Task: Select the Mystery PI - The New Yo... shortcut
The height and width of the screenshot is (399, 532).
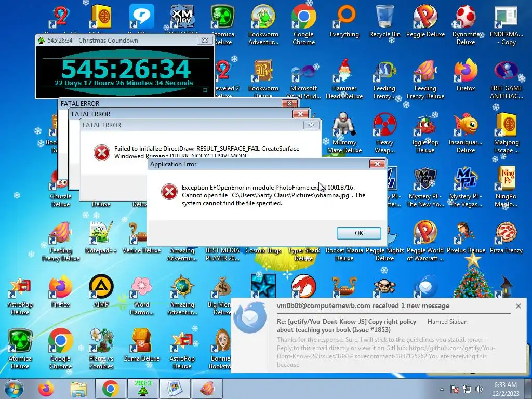Action: [425, 187]
